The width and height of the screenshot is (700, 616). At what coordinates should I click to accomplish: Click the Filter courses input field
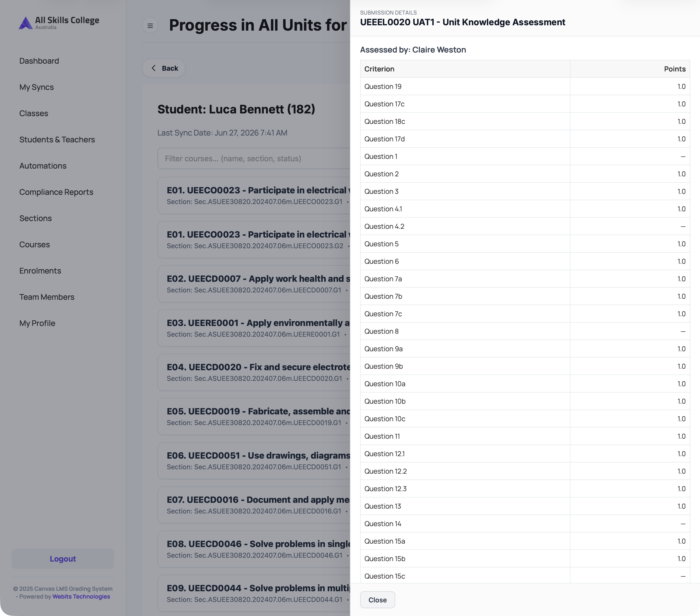pos(254,158)
